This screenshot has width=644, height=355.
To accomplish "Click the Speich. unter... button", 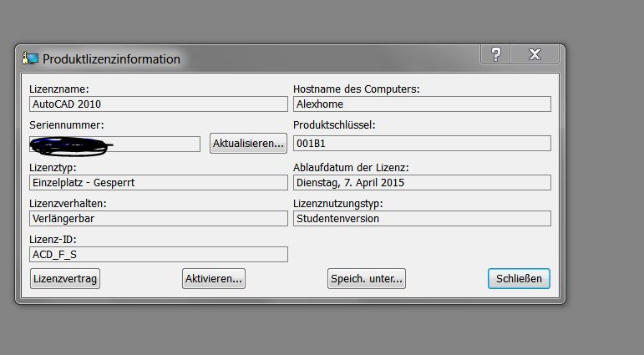I will click(367, 279).
